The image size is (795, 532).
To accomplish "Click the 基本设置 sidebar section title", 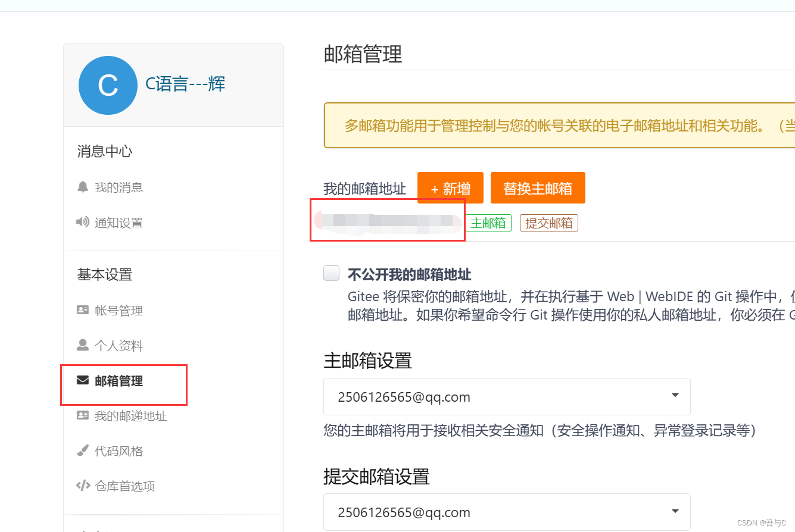I will coord(104,274).
